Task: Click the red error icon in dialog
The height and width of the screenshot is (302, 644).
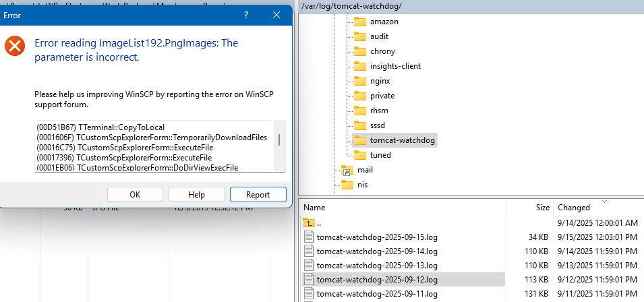Action: point(14,46)
